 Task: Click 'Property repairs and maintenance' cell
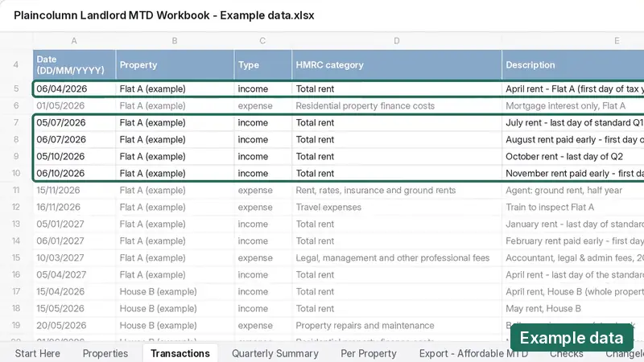click(x=397, y=325)
